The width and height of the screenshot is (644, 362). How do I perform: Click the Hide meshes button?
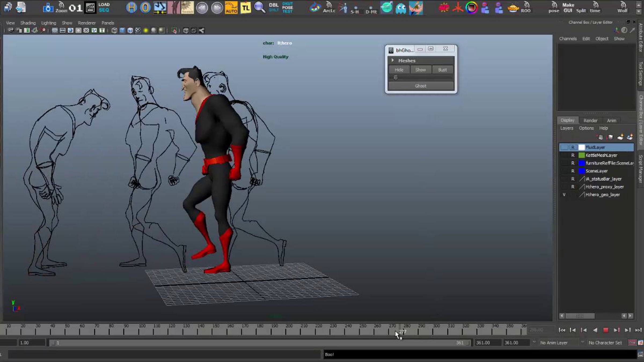pos(399,70)
